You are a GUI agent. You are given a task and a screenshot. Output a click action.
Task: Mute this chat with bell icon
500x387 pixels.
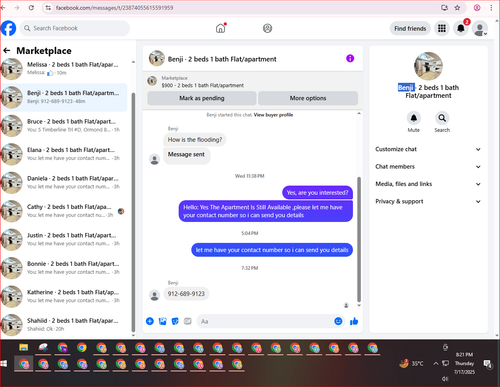tap(414, 118)
